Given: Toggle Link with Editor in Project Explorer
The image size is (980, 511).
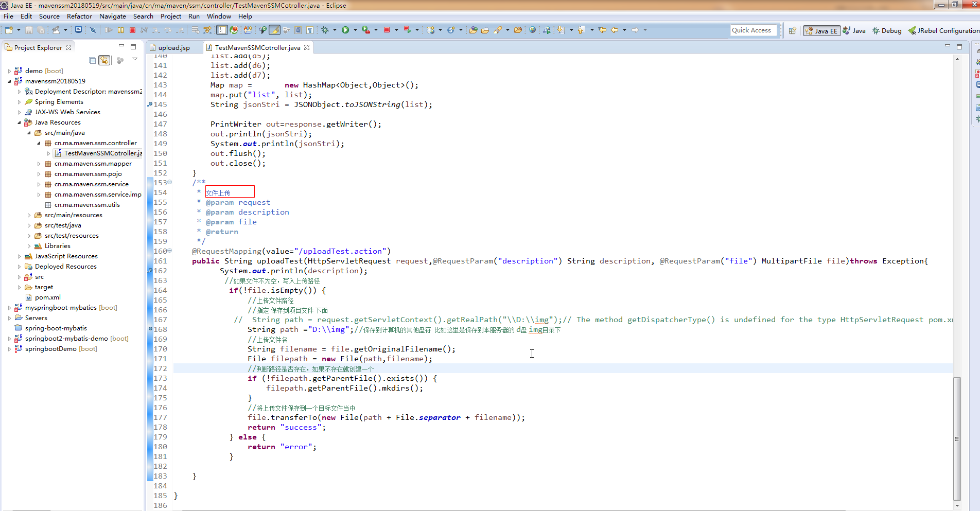Looking at the screenshot, I should pos(104,60).
